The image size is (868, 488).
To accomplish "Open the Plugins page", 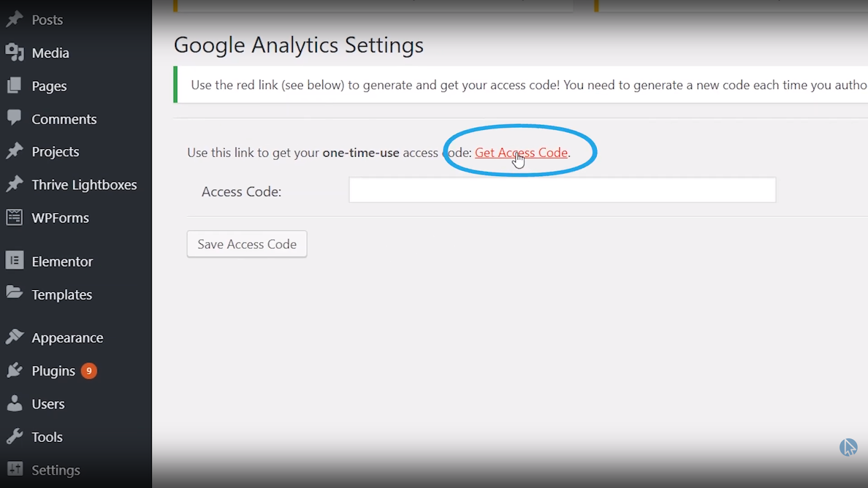I will click(53, 371).
